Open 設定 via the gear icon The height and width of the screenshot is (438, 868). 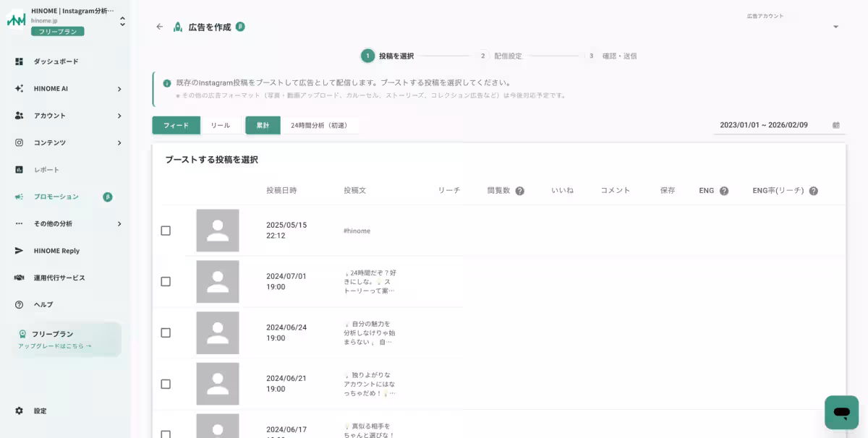click(20, 410)
